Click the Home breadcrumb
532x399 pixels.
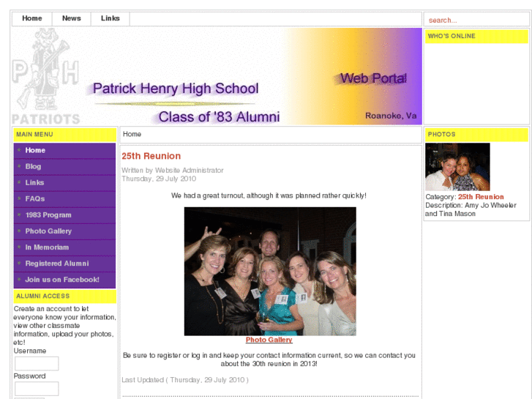point(132,134)
